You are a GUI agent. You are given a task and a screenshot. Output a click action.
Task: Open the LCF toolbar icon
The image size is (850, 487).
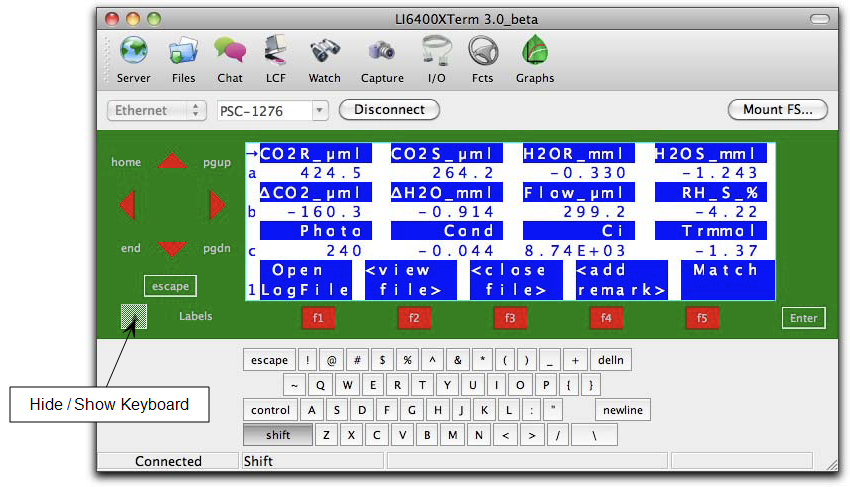click(275, 59)
